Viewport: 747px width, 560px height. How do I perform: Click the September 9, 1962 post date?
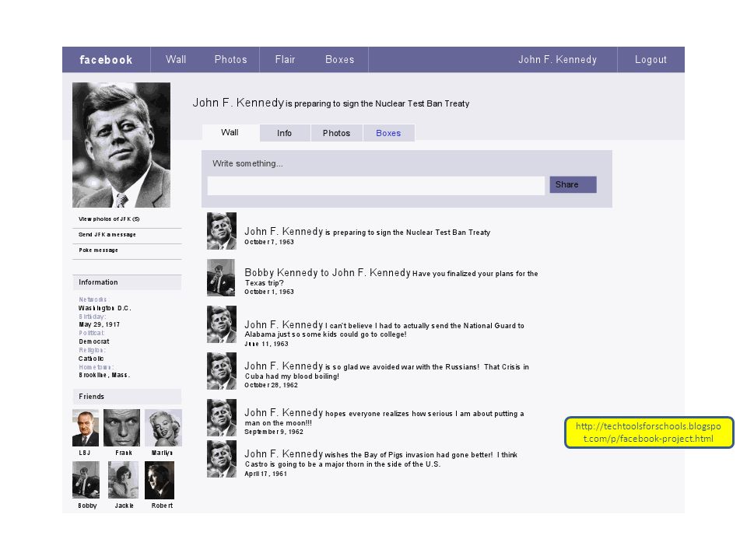point(274,432)
